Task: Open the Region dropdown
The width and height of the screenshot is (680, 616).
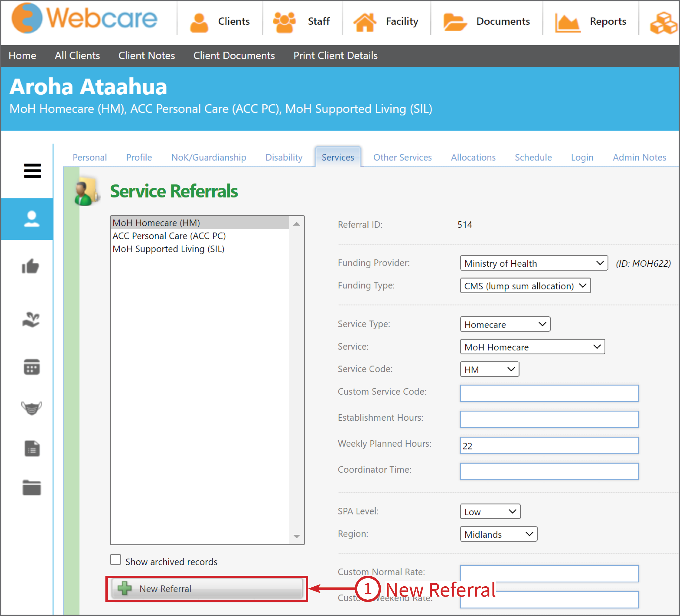Action: 499,534
